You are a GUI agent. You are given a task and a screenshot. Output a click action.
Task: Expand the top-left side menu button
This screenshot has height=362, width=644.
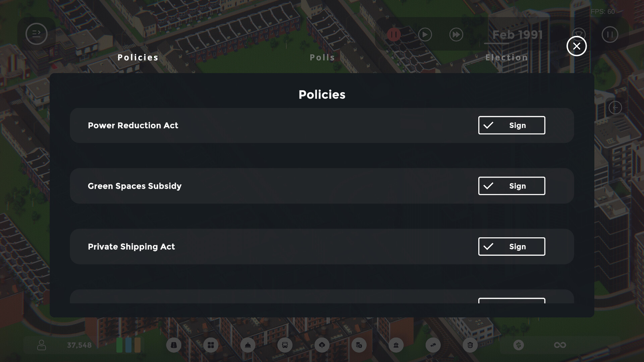point(37,34)
